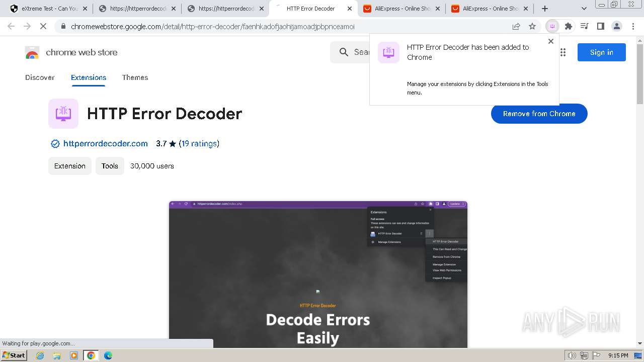The height and width of the screenshot is (362, 644).
Task: Open Internet Explorer from taskbar
Action: 40,355
